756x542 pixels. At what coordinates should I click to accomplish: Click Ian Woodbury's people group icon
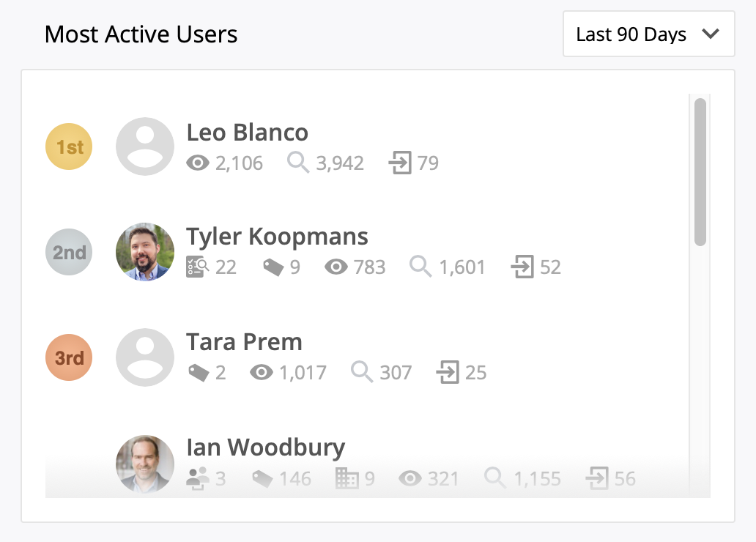coord(198,479)
